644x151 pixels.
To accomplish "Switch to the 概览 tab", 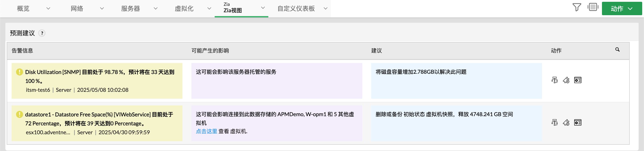I will pos(23,9).
